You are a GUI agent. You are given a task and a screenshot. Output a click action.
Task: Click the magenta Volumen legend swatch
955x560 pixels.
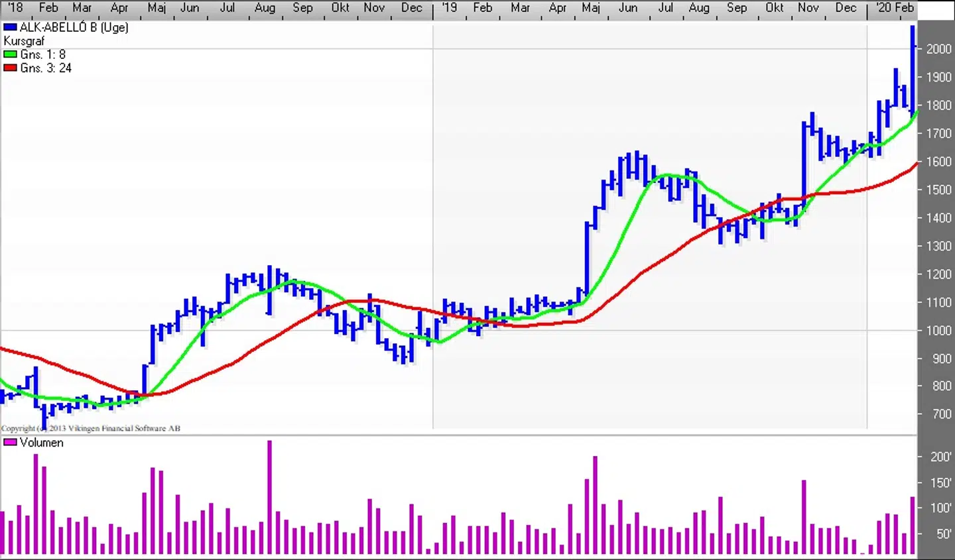(10, 443)
